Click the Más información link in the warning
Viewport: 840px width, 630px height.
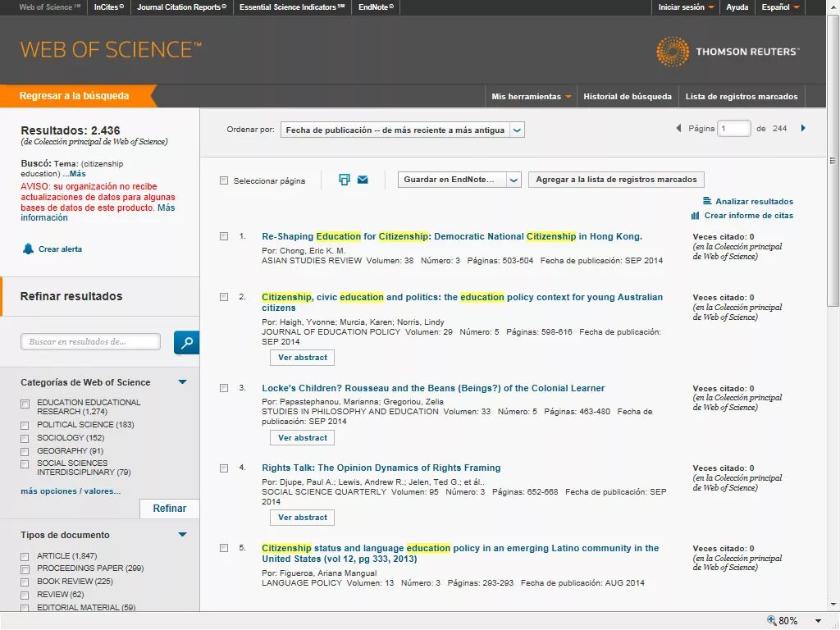click(x=98, y=212)
